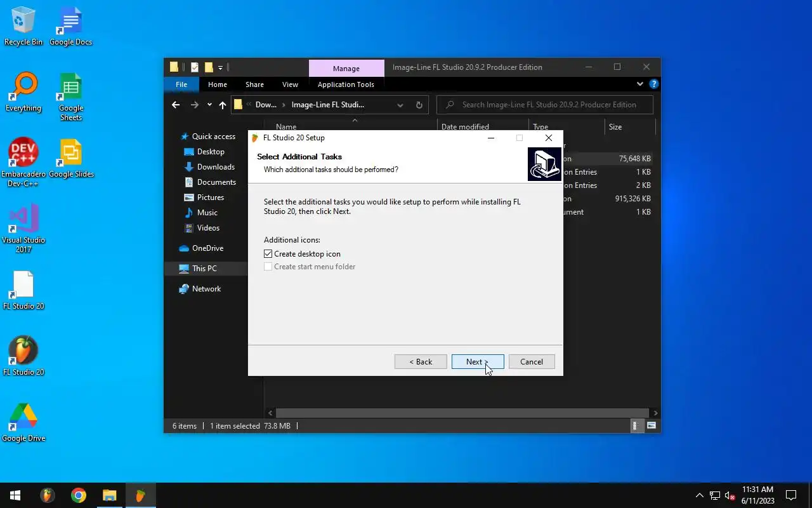Click the Back button in setup

click(x=421, y=361)
